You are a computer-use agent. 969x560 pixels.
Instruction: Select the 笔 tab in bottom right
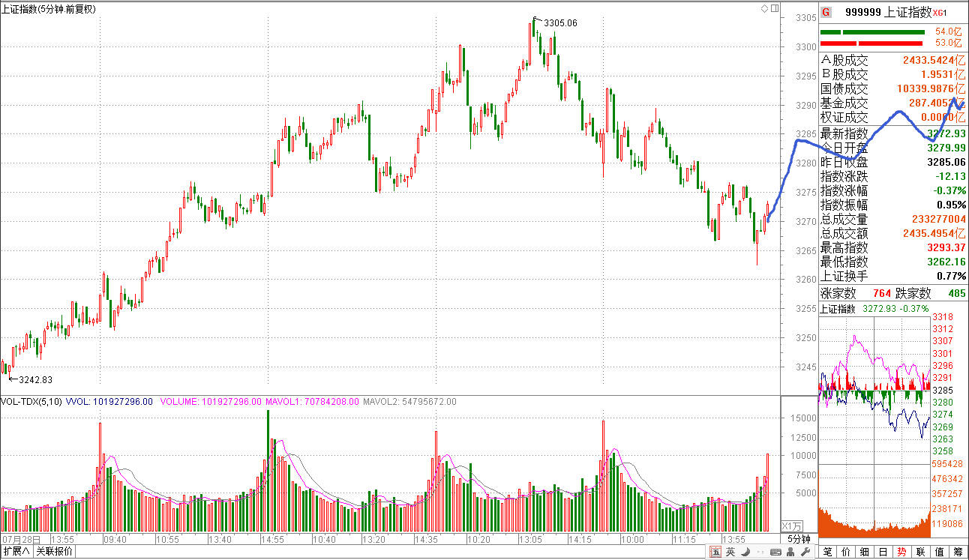(x=827, y=553)
